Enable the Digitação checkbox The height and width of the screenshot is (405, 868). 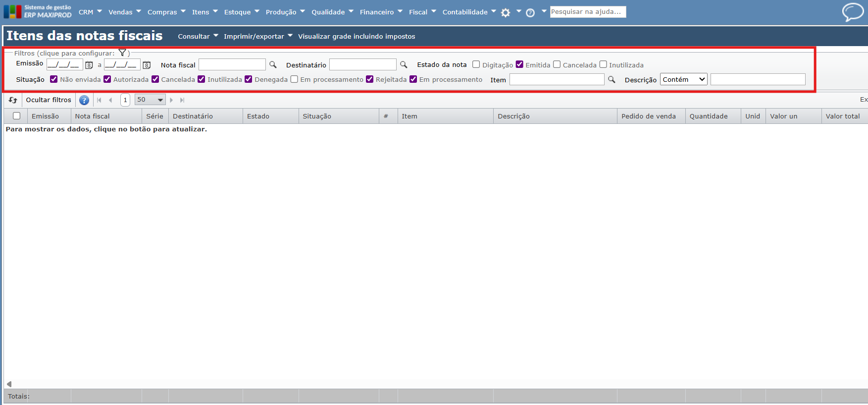476,64
